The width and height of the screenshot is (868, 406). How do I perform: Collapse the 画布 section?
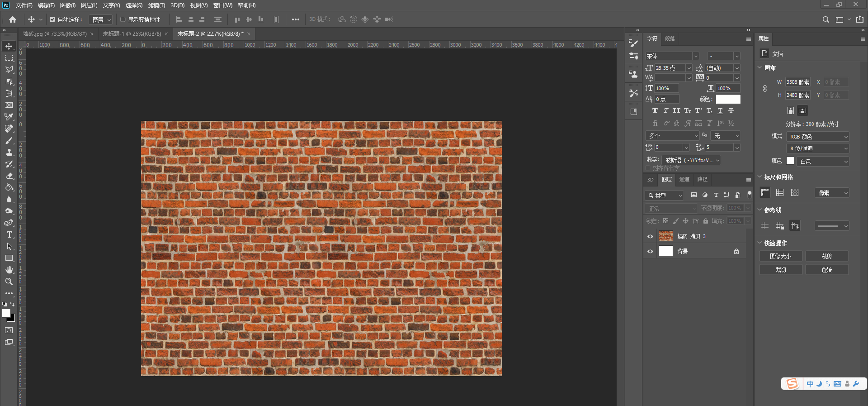click(759, 67)
